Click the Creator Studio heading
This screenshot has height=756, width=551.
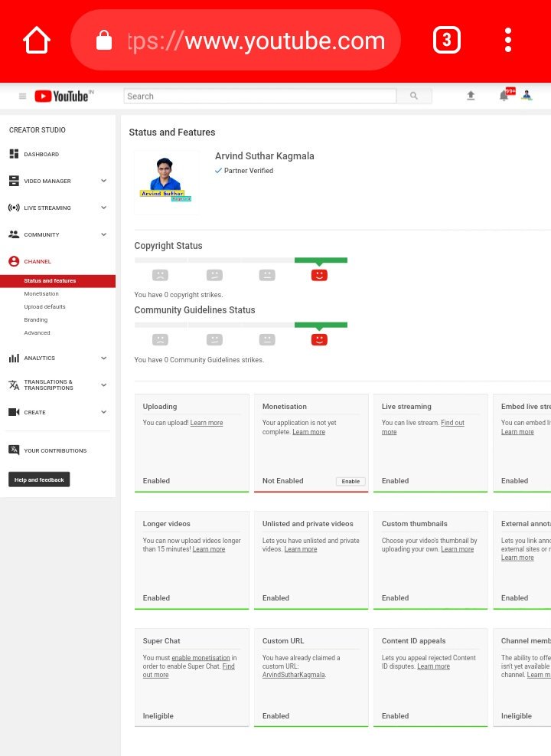point(37,129)
